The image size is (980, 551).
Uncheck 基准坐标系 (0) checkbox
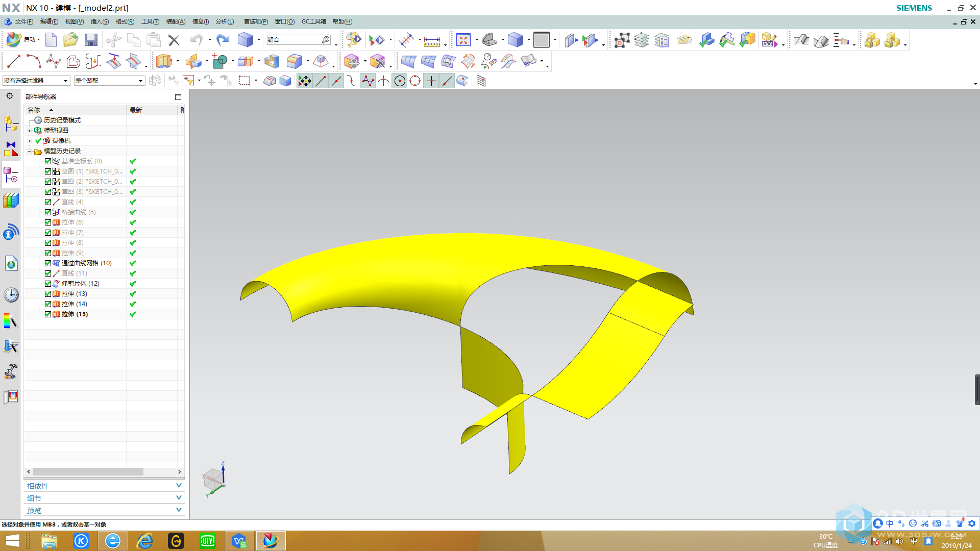click(x=48, y=161)
